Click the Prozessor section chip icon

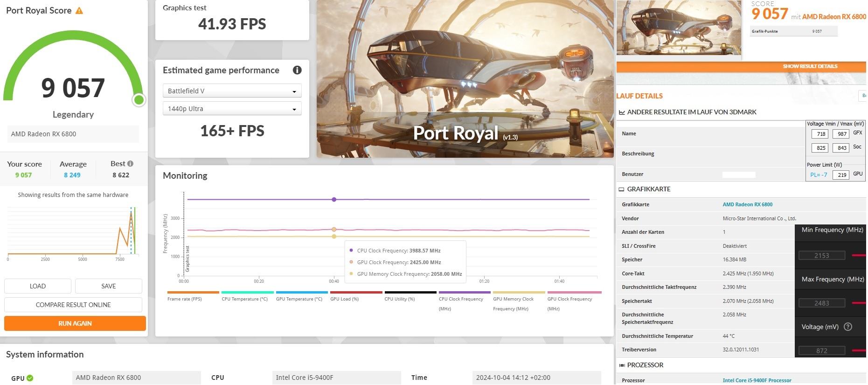tap(622, 365)
